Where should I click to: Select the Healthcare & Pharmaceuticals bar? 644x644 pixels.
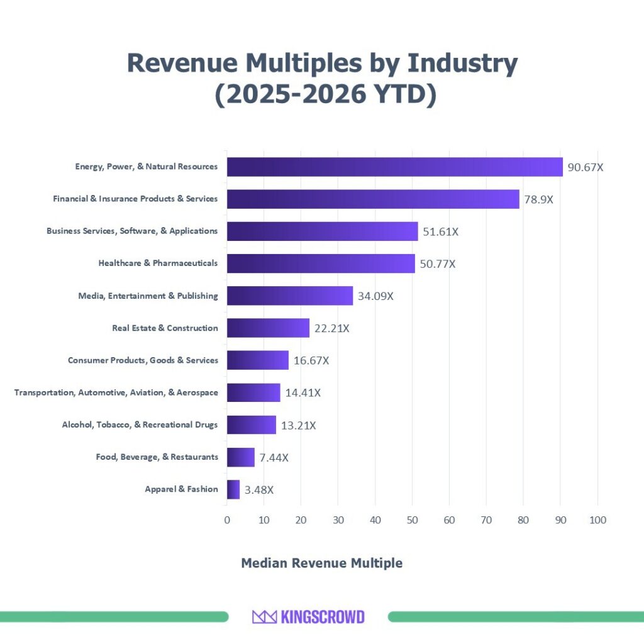coord(321,264)
